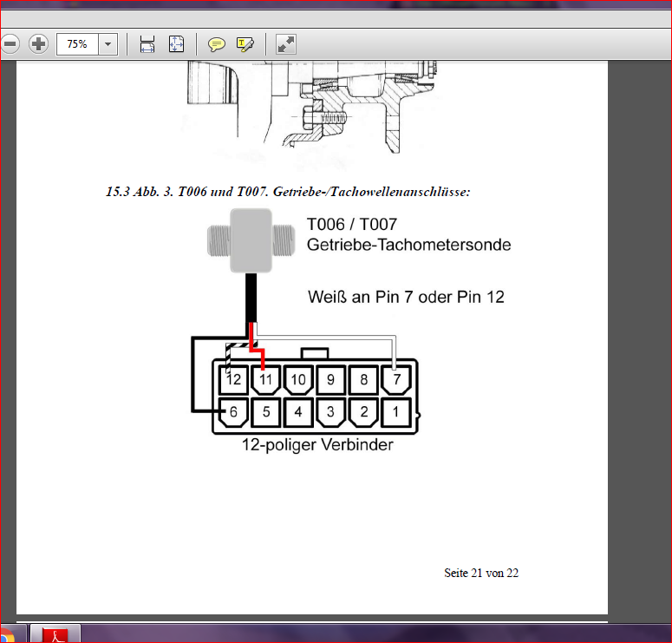The height and width of the screenshot is (643, 672).
Task: Open the zoom percentage dropdown arrow
Action: 108,43
